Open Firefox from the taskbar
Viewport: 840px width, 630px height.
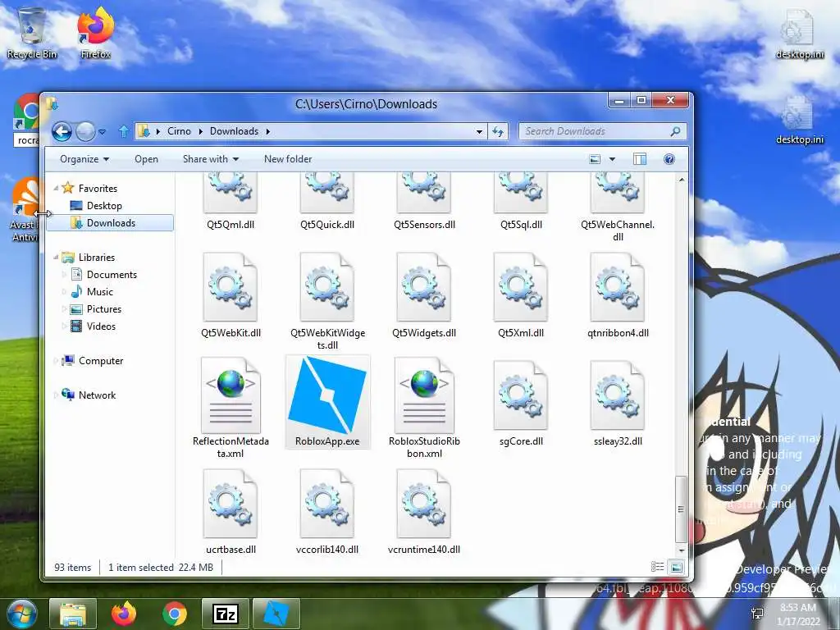click(x=124, y=614)
